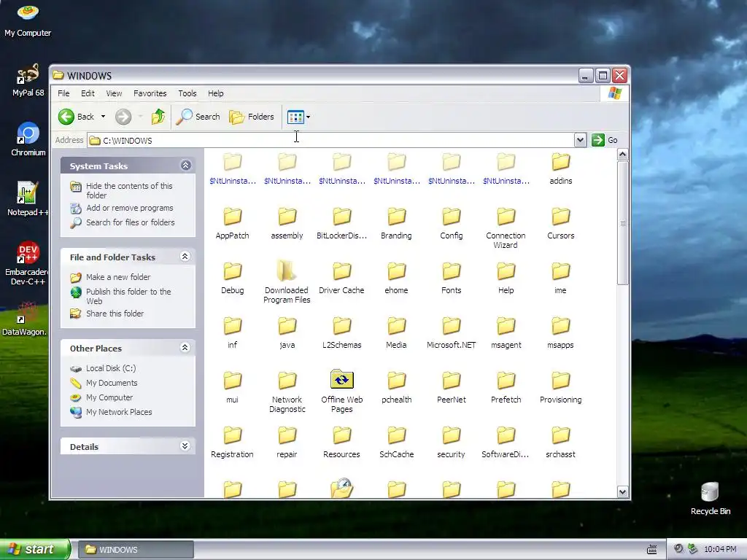The width and height of the screenshot is (747, 560).
Task: Click the WINDOWS taskbar button
Action: tap(136, 550)
